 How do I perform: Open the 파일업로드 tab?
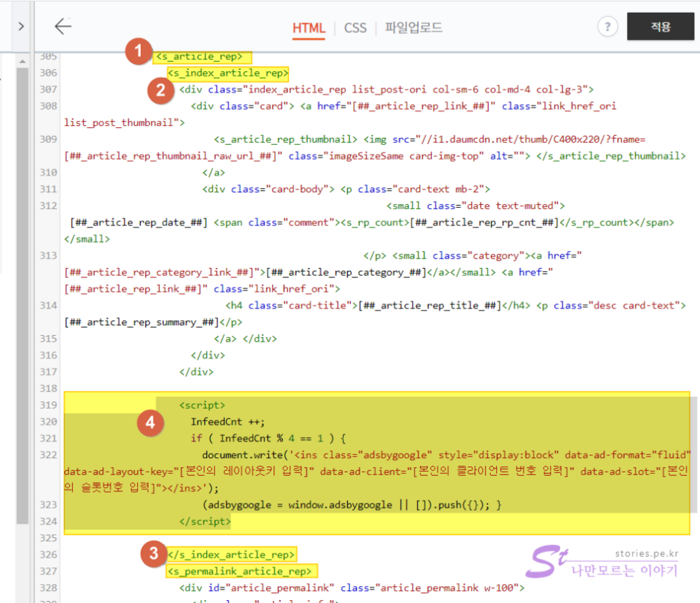coord(413,28)
